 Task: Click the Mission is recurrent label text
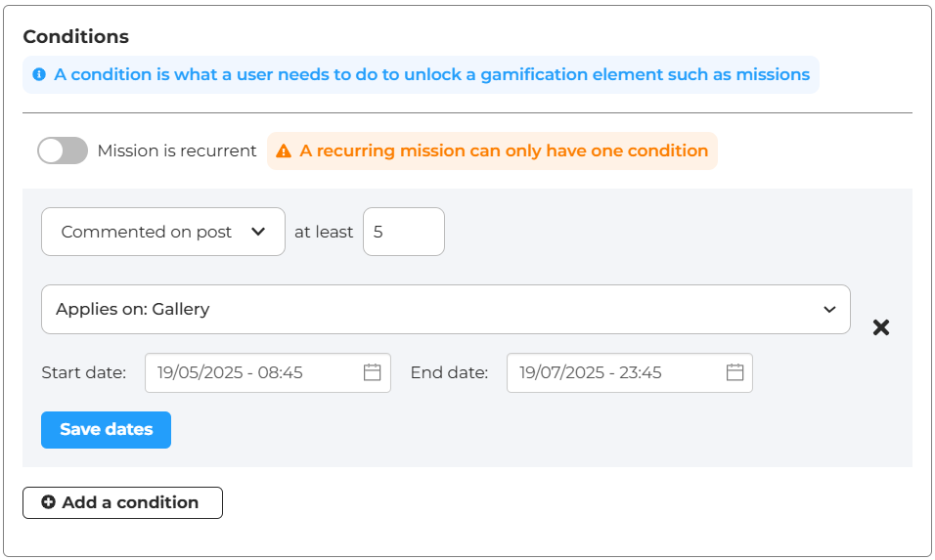pos(177,151)
